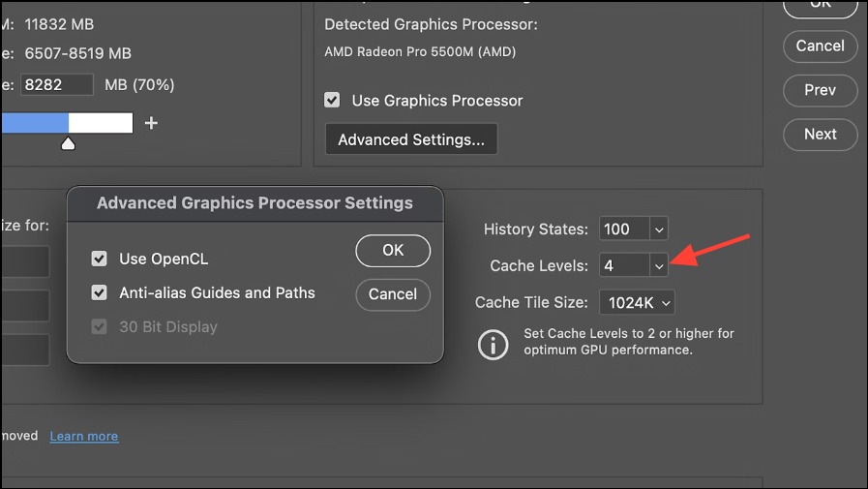Click Cancel in the Preferences button column
The width and height of the screenshot is (868, 489).
pos(820,46)
